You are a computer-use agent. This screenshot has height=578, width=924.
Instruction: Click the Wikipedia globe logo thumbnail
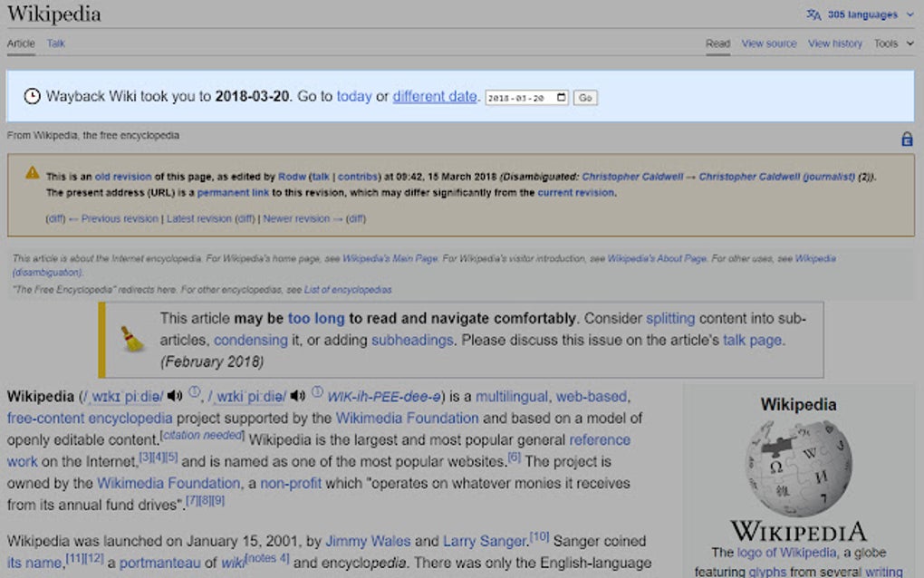(x=796, y=467)
